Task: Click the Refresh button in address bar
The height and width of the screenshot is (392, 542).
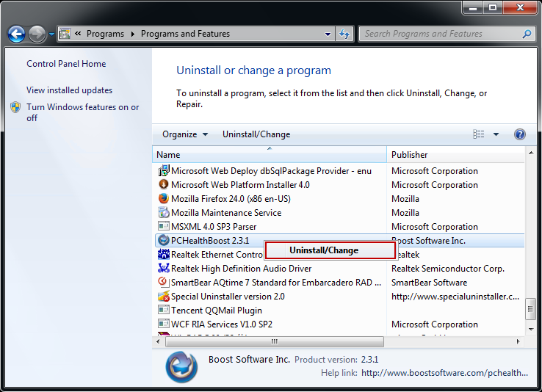Action: pos(344,34)
